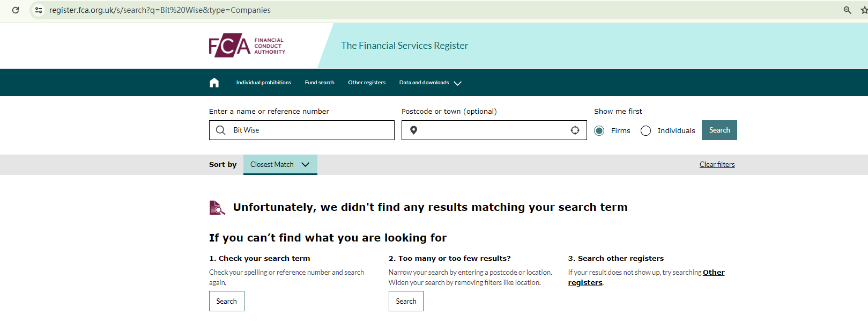Click the no results found heading
Image resolution: width=868 pixels, height=329 pixels.
(430, 207)
